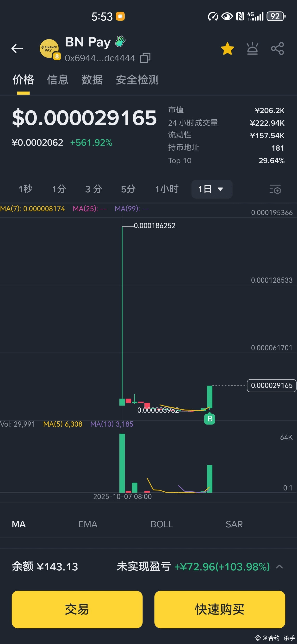Tap the MA(7) indicator label
This screenshot has width=297, height=644.
point(32,209)
